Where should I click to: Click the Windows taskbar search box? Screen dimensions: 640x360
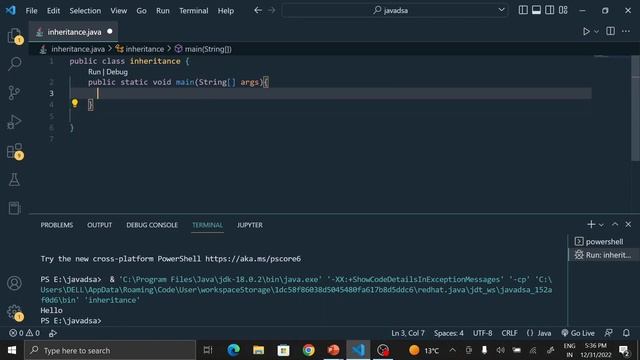point(110,350)
